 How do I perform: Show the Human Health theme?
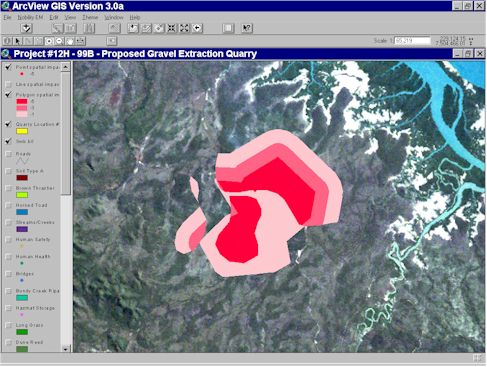pos(8,257)
